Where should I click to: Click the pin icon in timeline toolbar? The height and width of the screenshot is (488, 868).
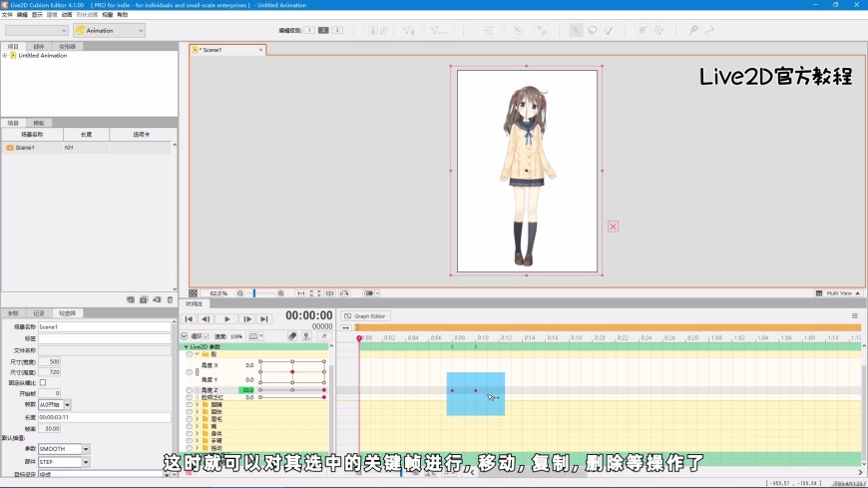click(x=306, y=336)
